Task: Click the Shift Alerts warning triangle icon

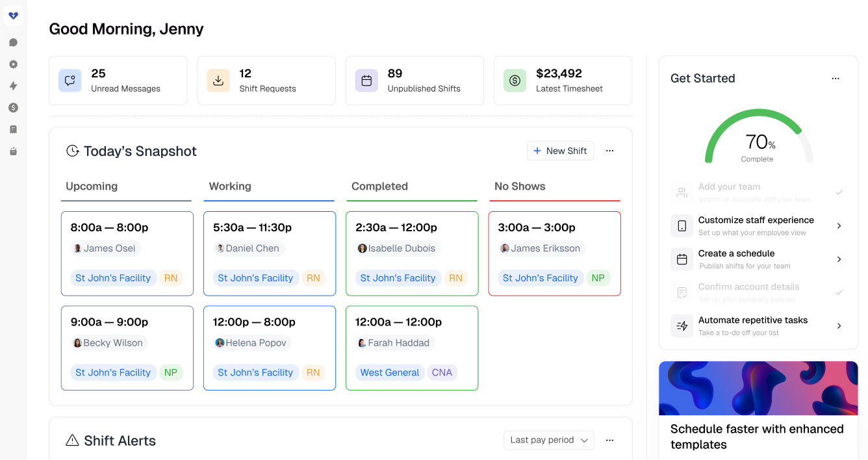Action: 73,441
